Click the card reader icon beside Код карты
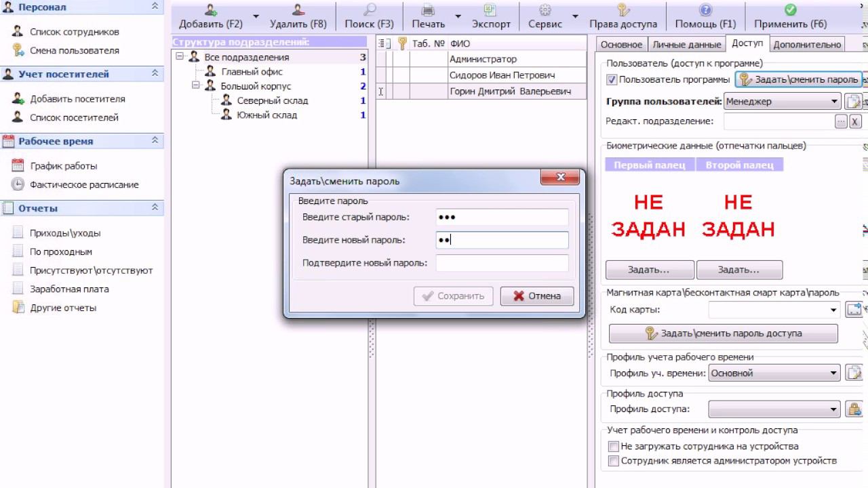Image resolution: width=868 pixels, height=488 pixels. tap(854, 310)
